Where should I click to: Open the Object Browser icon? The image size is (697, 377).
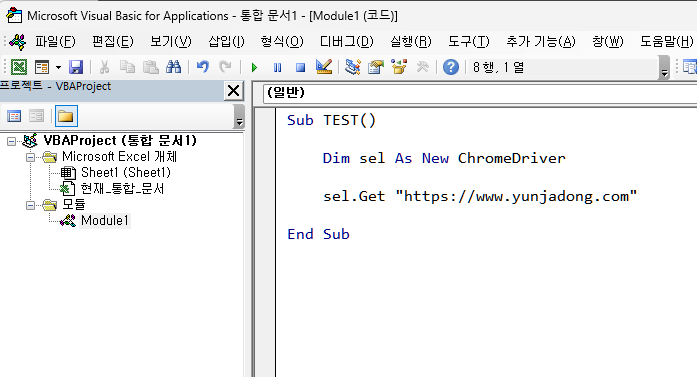[399, 67]
